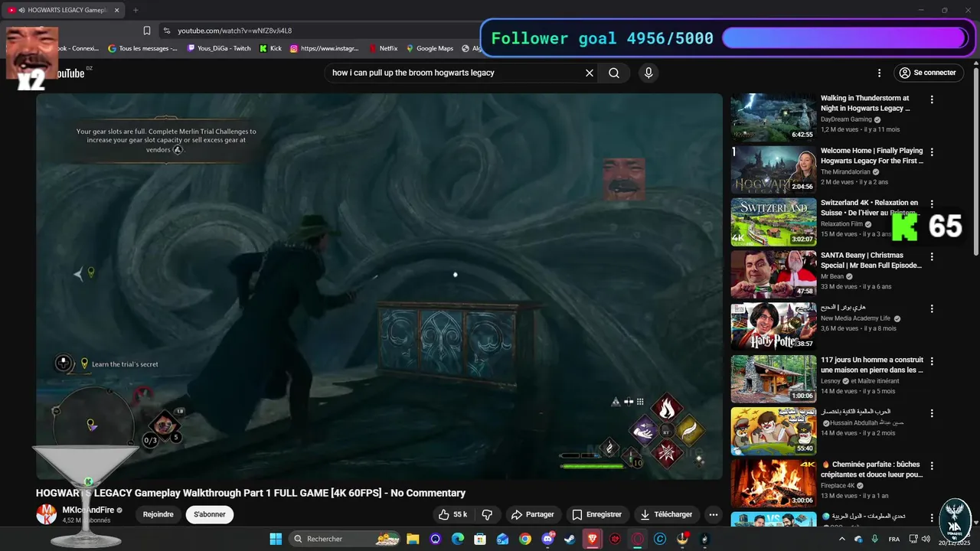This screenshot has width=980, height=551.
Task: Select the HOGWARTS LEGACY browser tab
Action: [65, 10]
